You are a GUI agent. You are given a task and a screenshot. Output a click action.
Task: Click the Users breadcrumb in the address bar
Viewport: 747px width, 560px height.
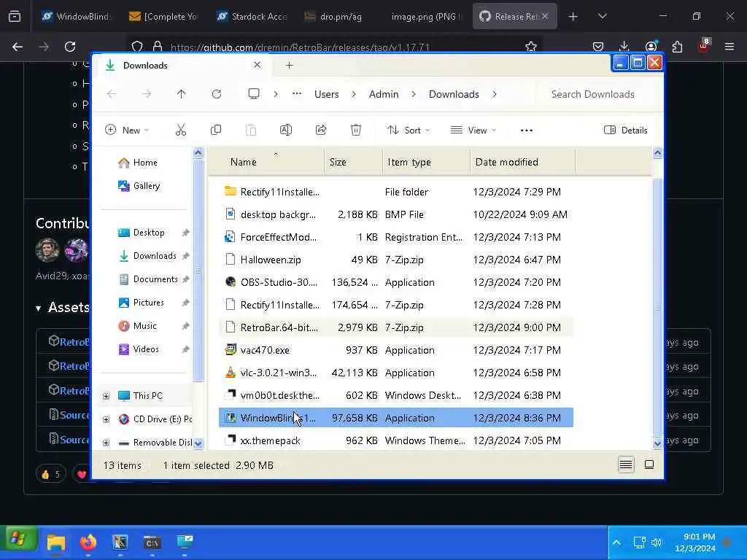(326, 94)
